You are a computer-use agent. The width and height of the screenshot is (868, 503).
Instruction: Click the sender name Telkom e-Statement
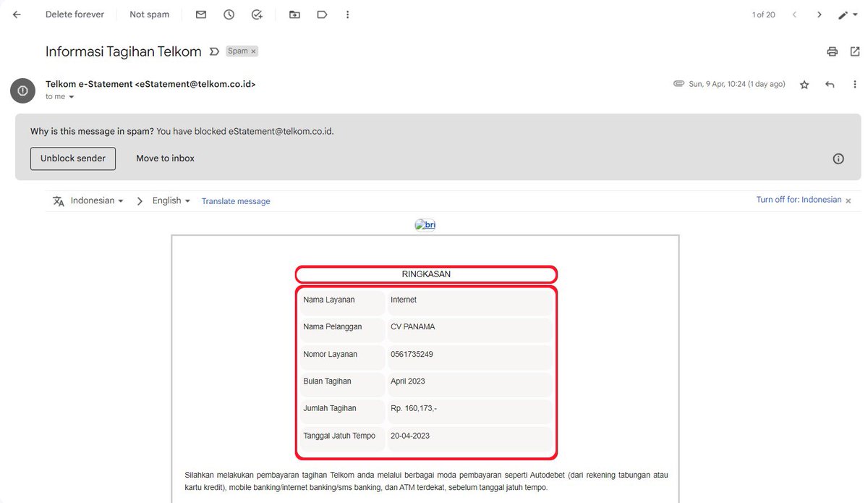[x=88, y=84]
